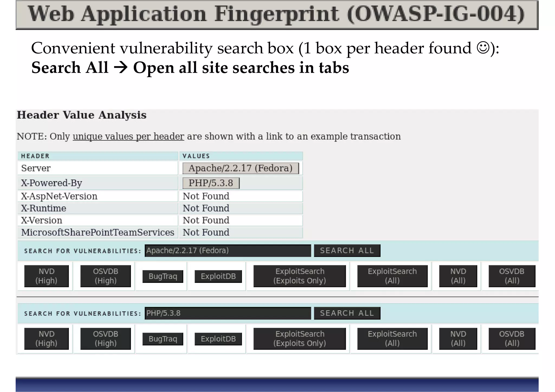The image size is (555, 392).
Task: Click the VALUES column heading
Action: click(241, 156)
